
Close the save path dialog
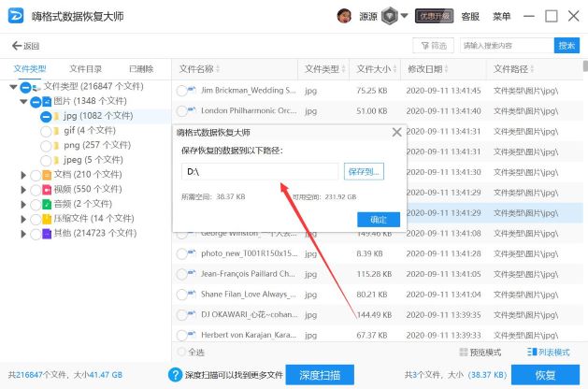click(396, 132)
